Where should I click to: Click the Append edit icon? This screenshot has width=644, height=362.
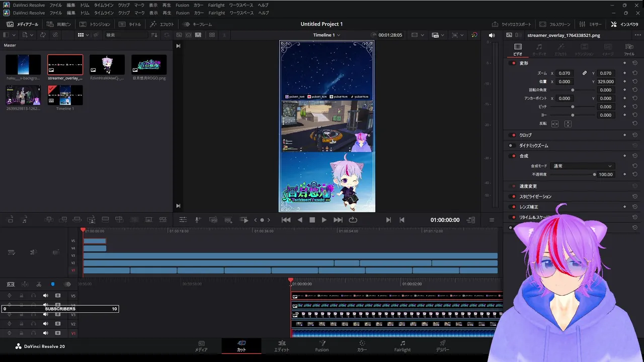(63, 220)
